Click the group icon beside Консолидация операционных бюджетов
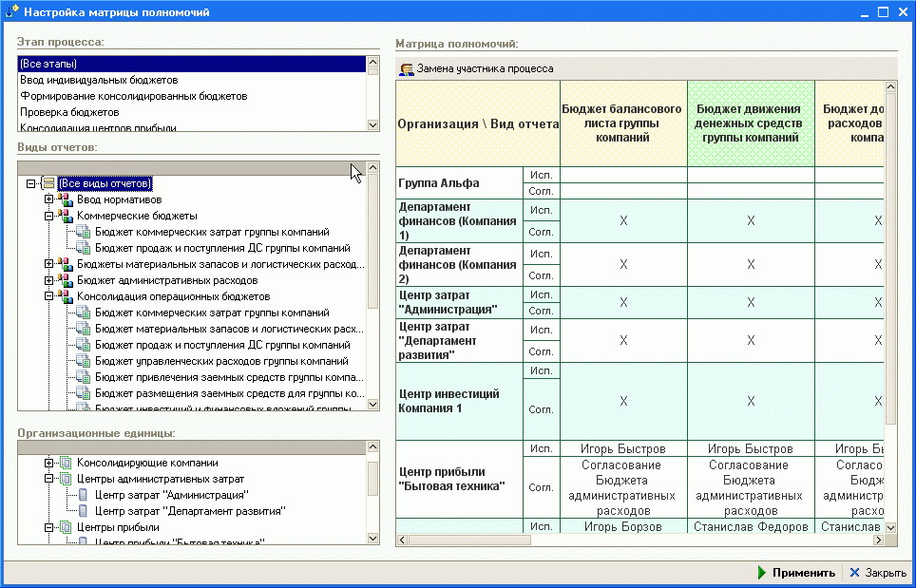This screenshot has height=588, width=916. (66, 296)
